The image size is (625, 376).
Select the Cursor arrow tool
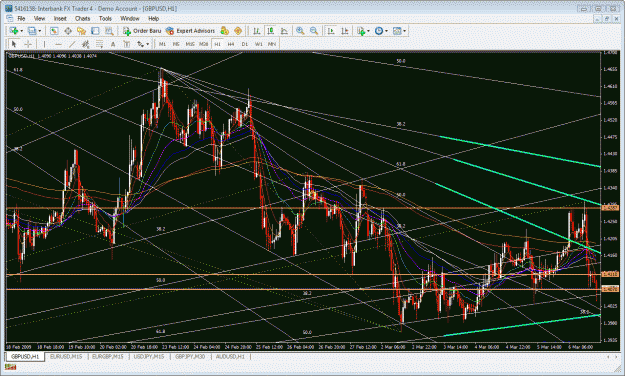(x=14, y=44)
